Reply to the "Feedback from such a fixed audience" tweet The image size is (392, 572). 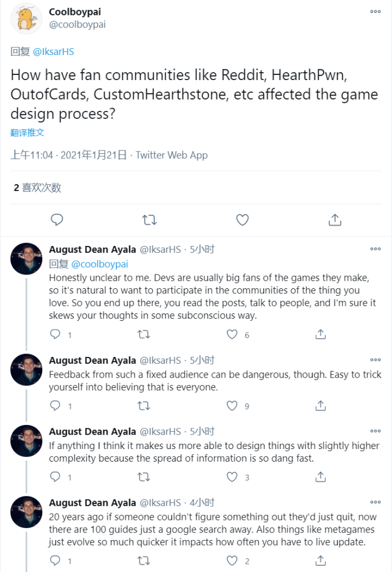(x=55, y=406)
